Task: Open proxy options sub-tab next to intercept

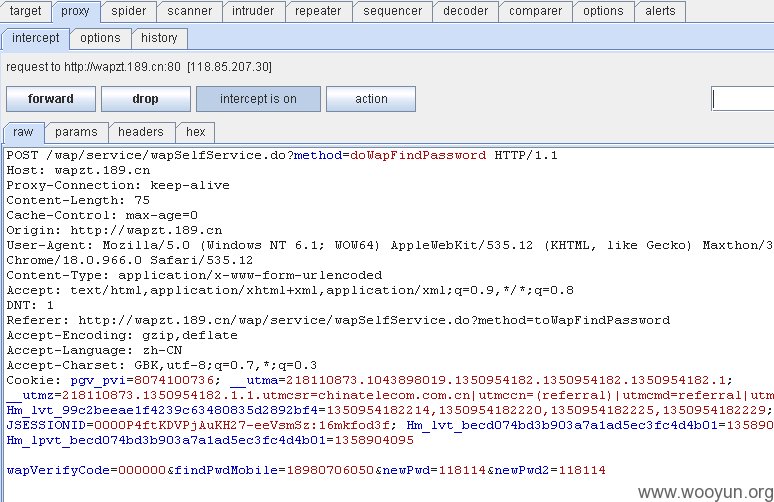Action: click(100, 38)
